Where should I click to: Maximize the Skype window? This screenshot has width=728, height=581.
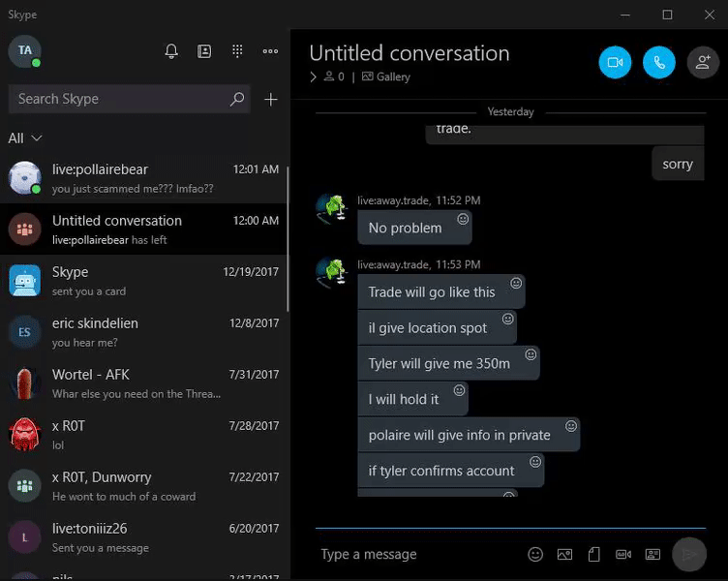pos(667,15)
